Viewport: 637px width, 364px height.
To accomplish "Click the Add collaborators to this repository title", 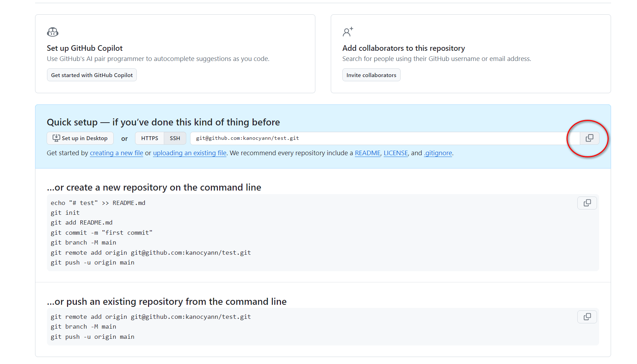I will (403, 48).
